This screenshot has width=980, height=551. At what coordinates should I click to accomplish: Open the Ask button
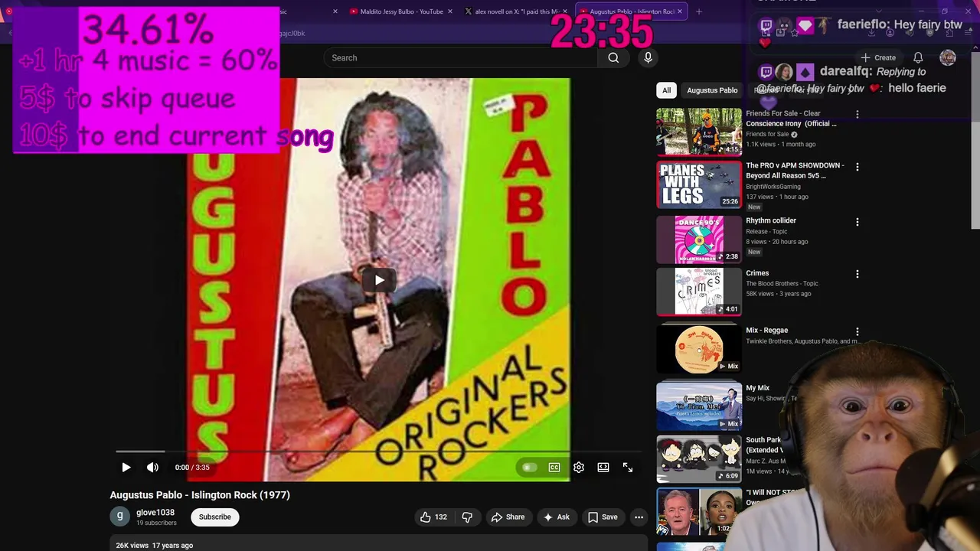[557, 517]
